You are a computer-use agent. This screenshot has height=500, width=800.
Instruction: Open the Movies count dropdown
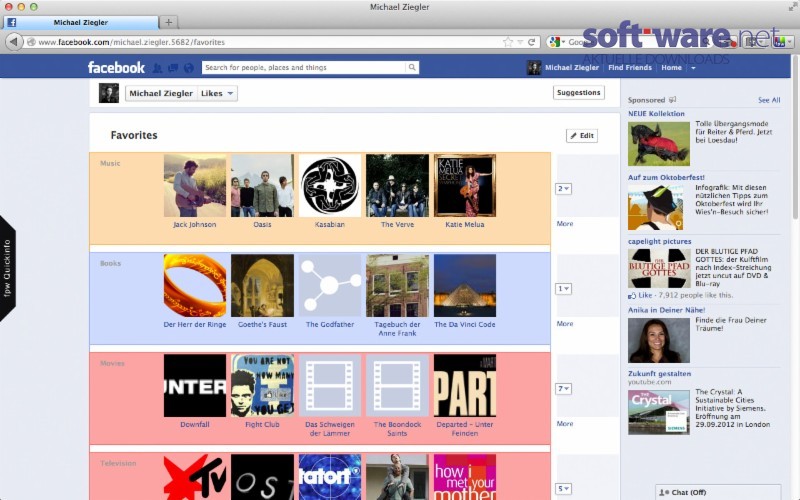(x=563, y=389)
